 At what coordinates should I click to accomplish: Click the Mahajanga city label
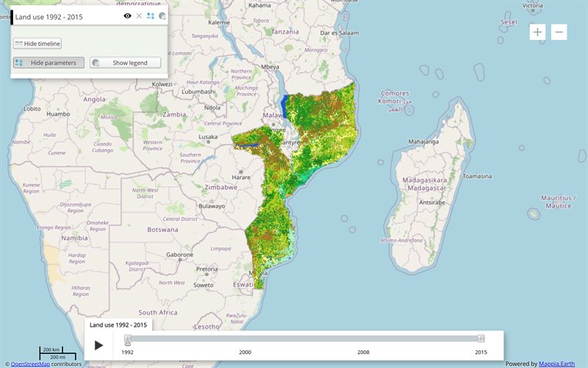point(423,142)
